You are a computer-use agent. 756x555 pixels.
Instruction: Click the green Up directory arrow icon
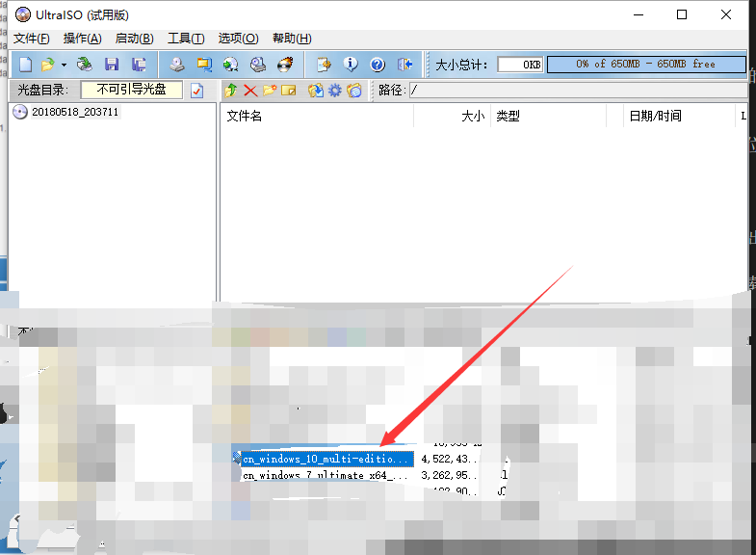pos(231,91)
